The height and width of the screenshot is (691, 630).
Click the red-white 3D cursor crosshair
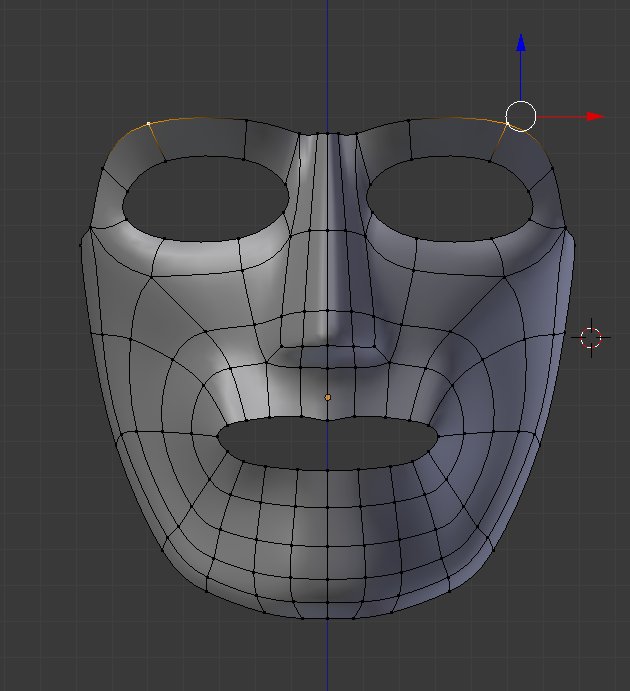pos(591,338)
